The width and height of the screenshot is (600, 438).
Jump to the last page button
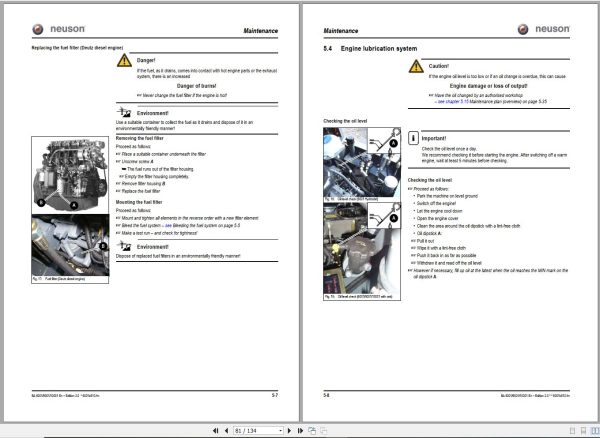300,431
